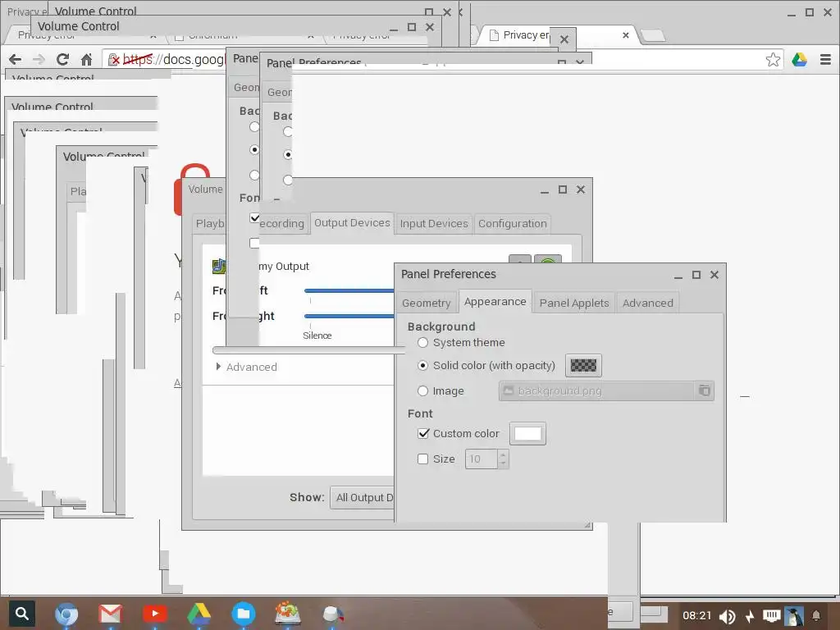Maximize the Volume Control window with tabs
This screenshot has height=630, width=840.
[563, 189]
